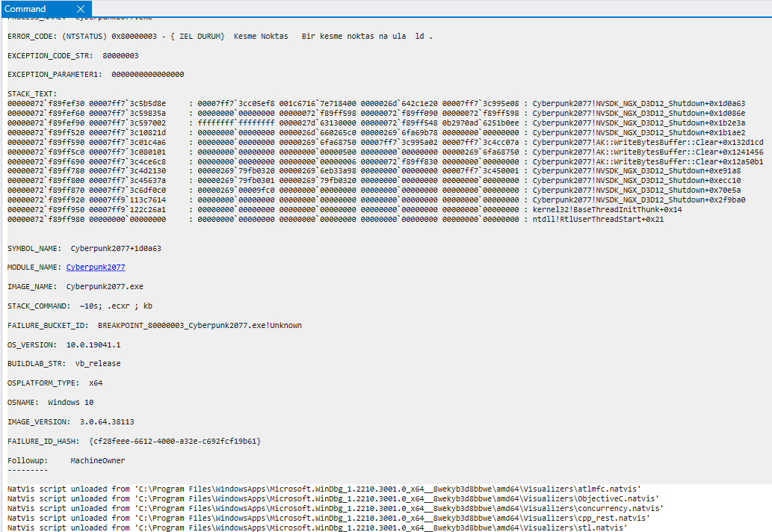Click the STACK_TEXT: label

[32, 94]
